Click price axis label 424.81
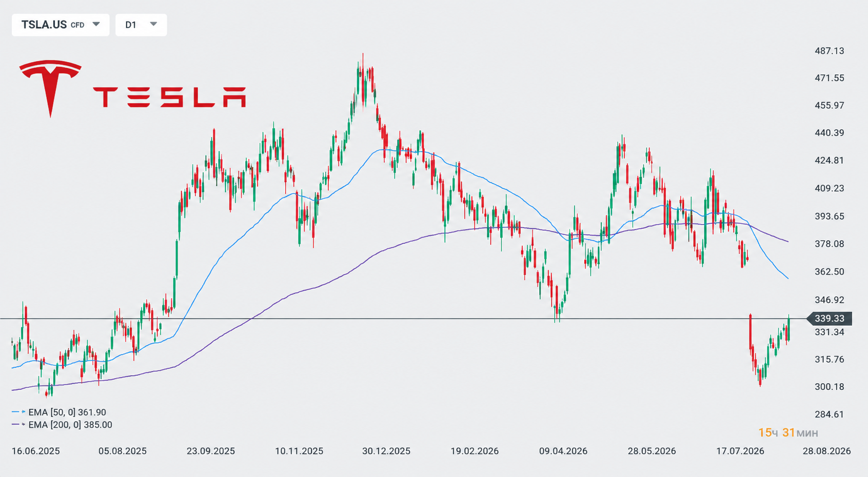The image size is (868, 477). [830, 160]
